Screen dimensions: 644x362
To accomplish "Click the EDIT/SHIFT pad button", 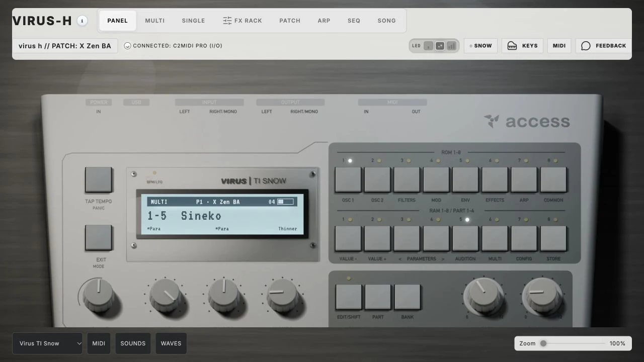I will coord(349,297).
